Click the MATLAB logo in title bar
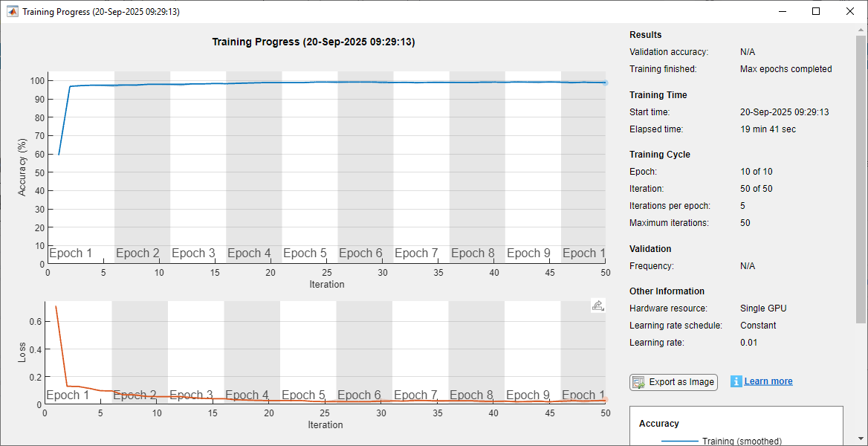Screen dimensions: 868x446 pos(13,12)
